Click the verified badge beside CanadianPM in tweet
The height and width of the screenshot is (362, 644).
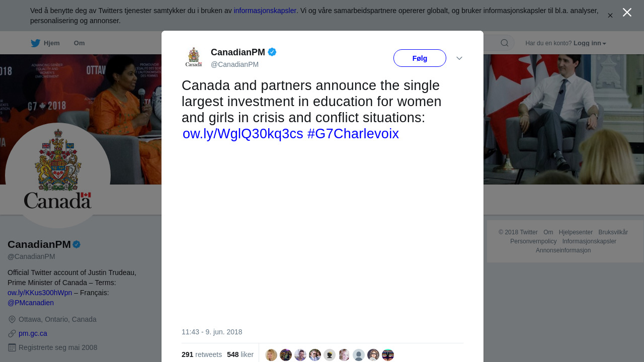tap(272, 52)
